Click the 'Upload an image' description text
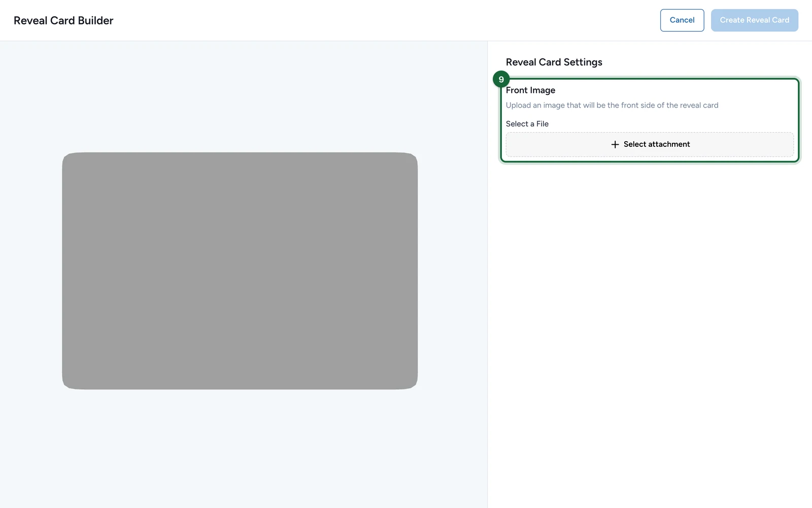This screenshot has width=812, height=508. (x=612, y=105)
